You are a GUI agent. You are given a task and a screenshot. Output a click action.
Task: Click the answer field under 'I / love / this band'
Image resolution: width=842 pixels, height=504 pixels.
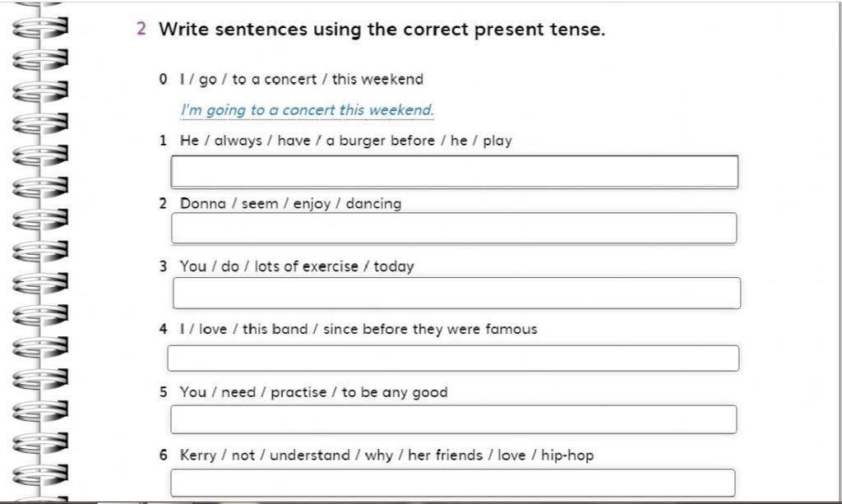pos(453,358)
